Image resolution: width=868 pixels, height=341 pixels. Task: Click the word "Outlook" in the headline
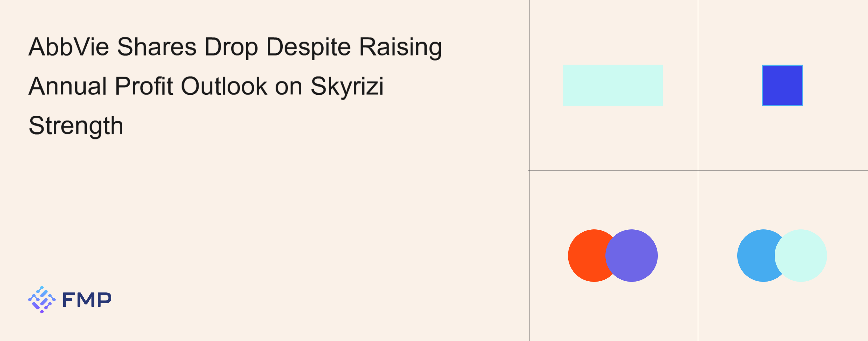pyautogui.click(x=224, y=86)
